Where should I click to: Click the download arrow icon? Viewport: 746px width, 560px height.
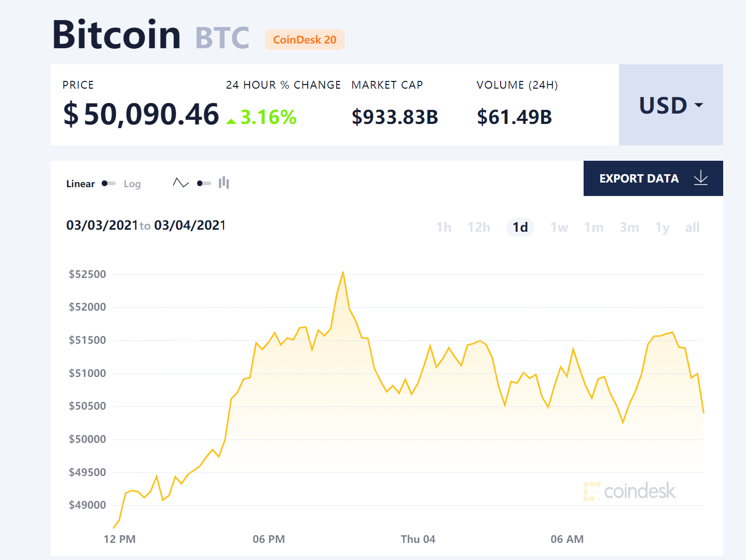click(x=700, y=178)
